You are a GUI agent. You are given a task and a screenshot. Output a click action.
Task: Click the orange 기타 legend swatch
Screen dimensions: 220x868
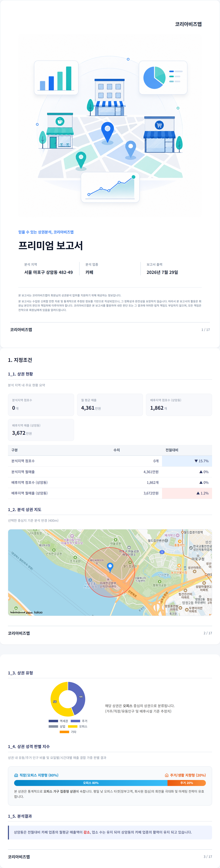[x=64, y=732]
